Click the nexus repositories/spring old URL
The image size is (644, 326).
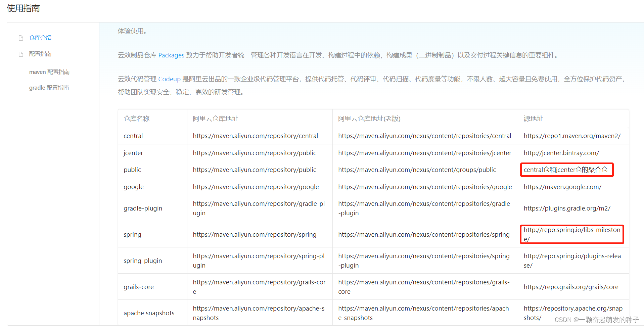coord(424,234)
